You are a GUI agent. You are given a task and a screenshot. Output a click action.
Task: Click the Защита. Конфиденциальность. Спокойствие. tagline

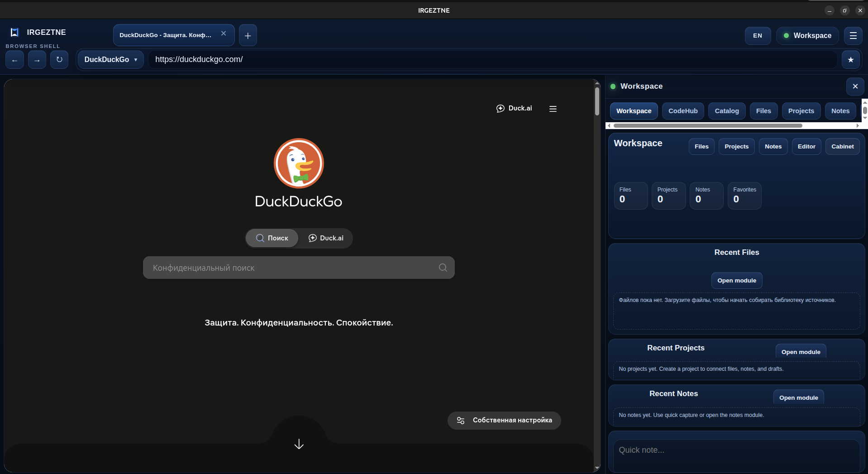(299, 323)
